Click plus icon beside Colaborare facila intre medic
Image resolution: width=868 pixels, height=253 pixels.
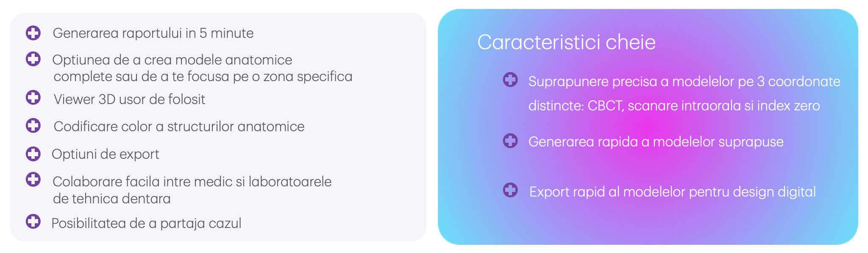[33, 180]
